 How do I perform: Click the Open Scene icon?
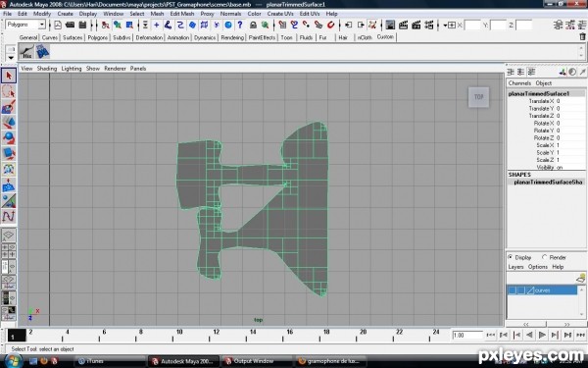pyautogui.click(x=70, y=25)
